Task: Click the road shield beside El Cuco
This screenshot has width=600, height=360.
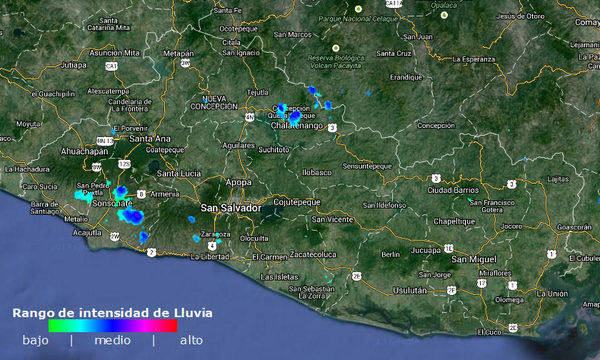Action: (x=513, y=327)
